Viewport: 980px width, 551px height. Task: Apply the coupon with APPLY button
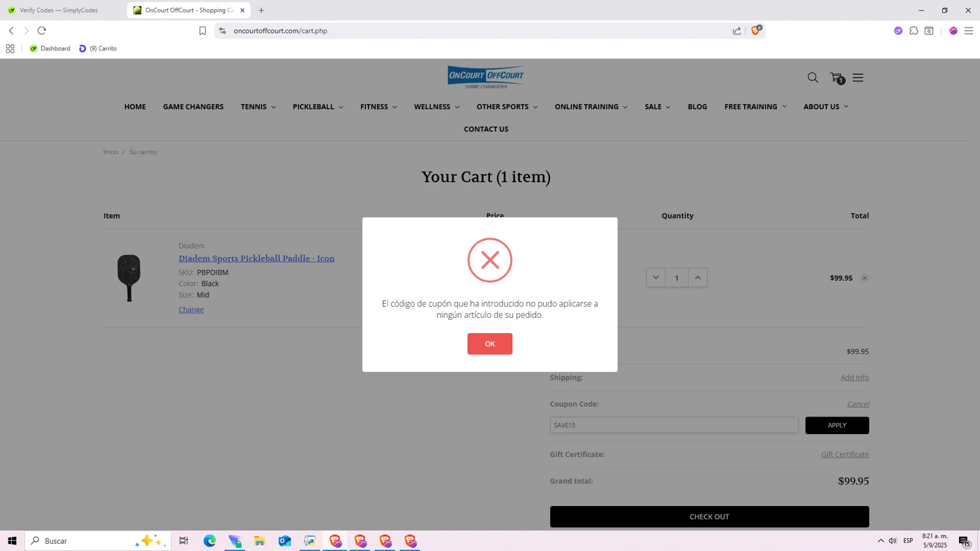[837, 425]
